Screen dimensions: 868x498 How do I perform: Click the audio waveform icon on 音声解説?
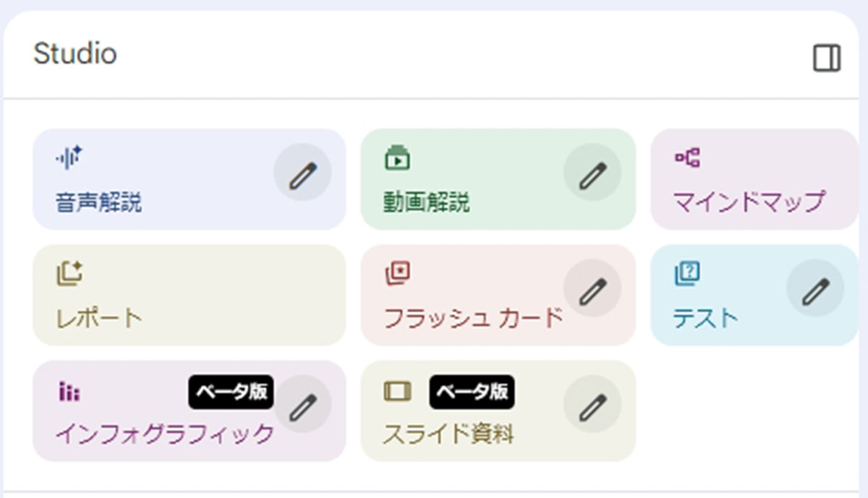[x=69, y=158]
